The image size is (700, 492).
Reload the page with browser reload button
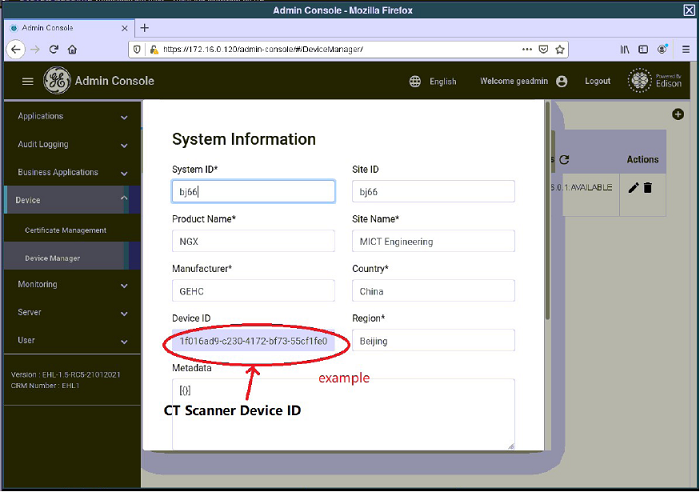[54, 48]
